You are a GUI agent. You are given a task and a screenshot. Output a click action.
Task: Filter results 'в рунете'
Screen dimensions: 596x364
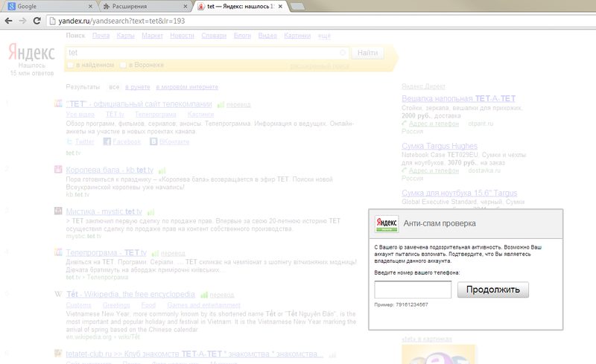[x=138, y=87]
